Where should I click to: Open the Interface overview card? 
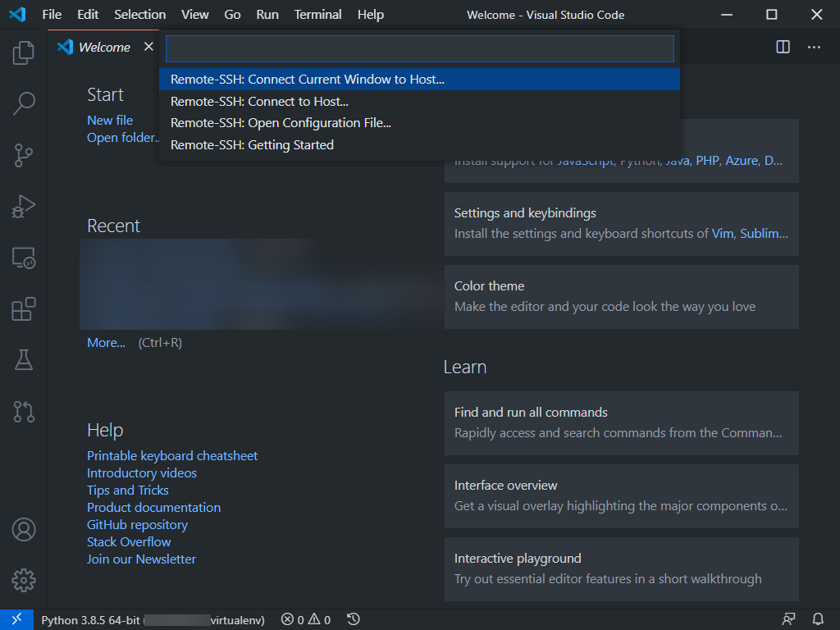[622, 496]
